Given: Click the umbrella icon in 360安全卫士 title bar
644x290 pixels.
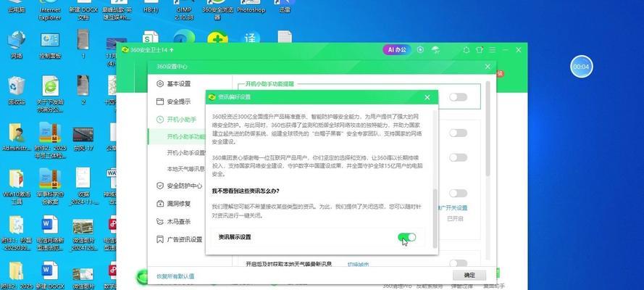Looking at the screenshot, I should click(x=435, y=50).
